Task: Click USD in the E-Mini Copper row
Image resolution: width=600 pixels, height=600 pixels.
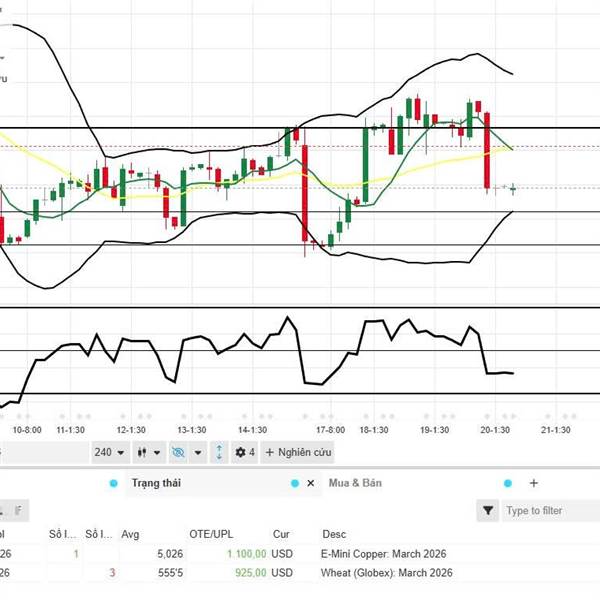Action: 282,554
